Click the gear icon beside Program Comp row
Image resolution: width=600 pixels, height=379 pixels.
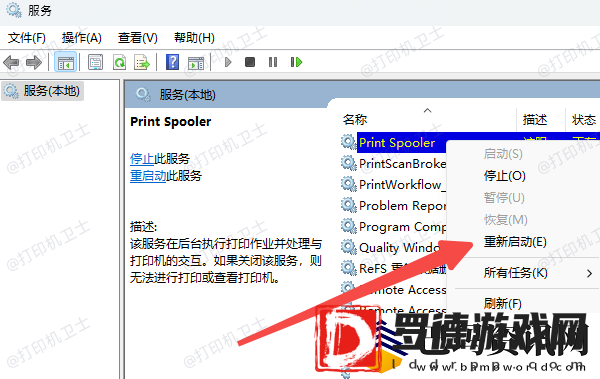click(x=348, y=226)
